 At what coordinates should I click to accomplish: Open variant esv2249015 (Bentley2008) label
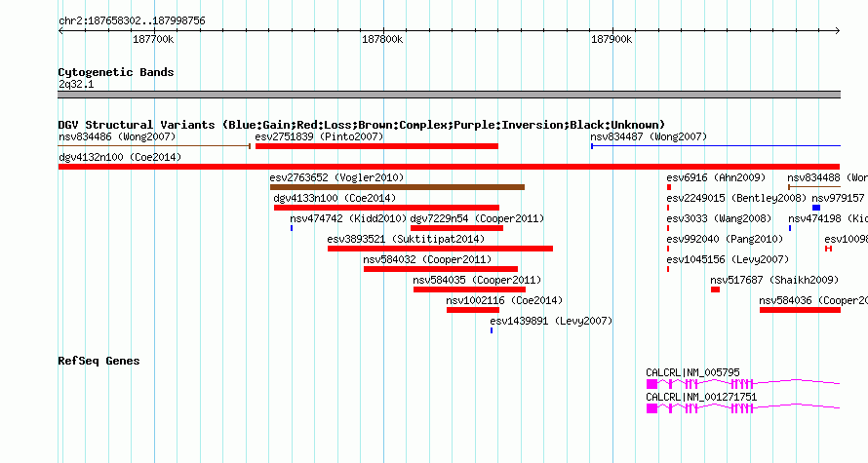736,198
